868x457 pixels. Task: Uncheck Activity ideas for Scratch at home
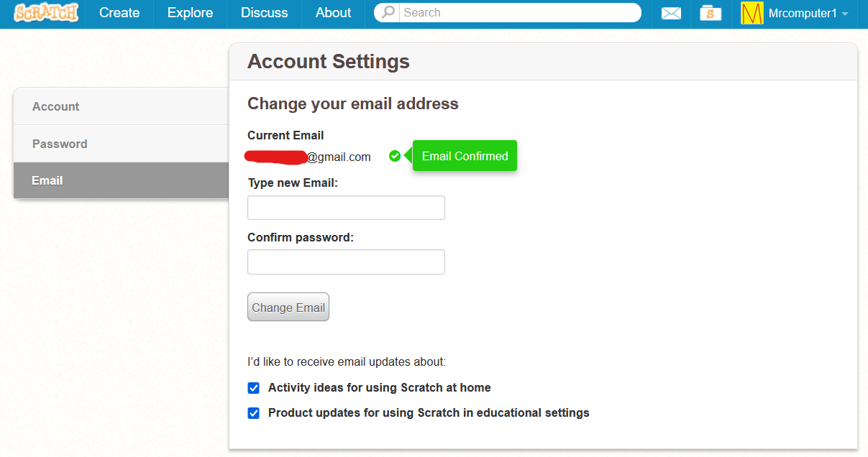pos(254,388)
